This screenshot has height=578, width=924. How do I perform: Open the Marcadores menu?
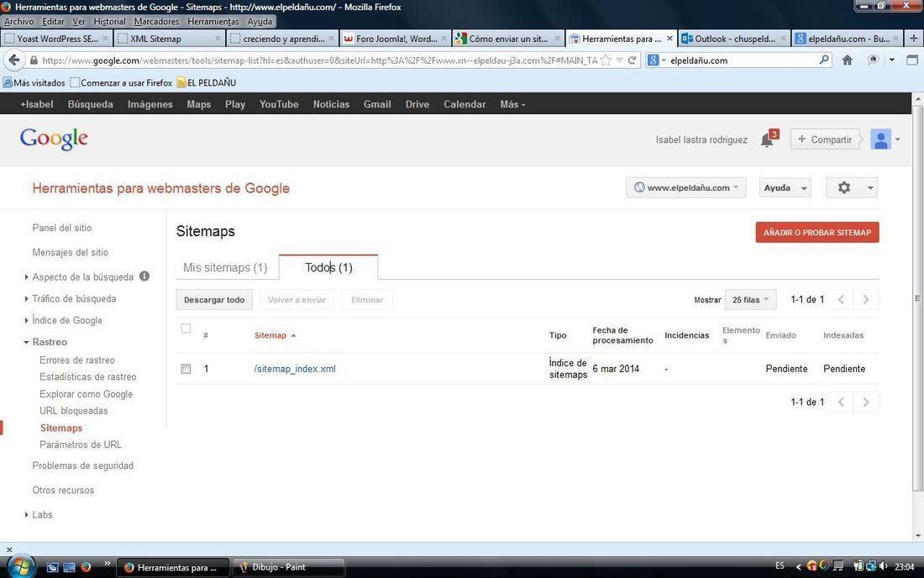tap(156, 21)
